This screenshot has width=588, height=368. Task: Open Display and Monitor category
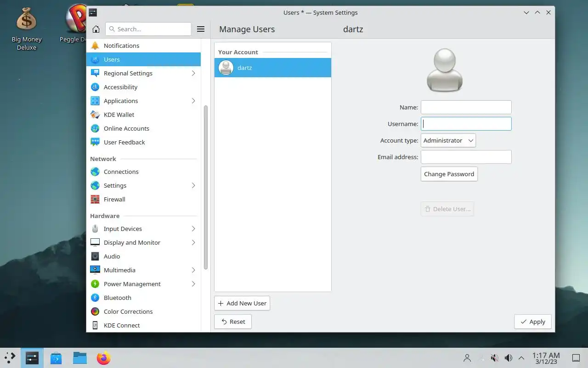click(143, 242)
